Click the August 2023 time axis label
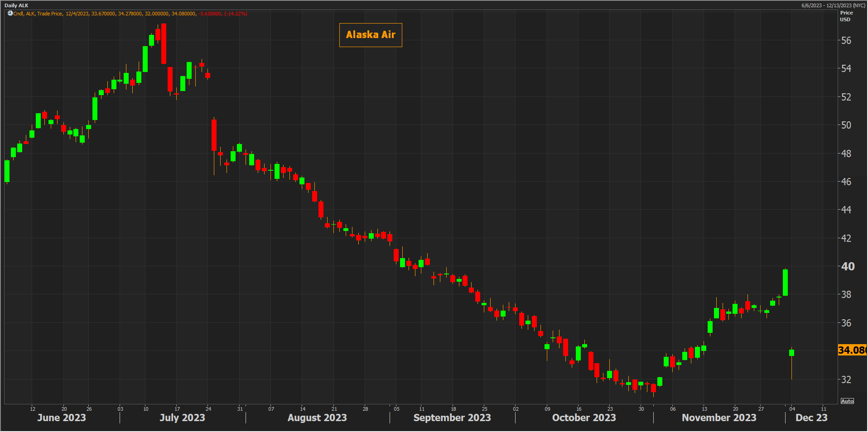868x432 pixels. pos(317,418)
